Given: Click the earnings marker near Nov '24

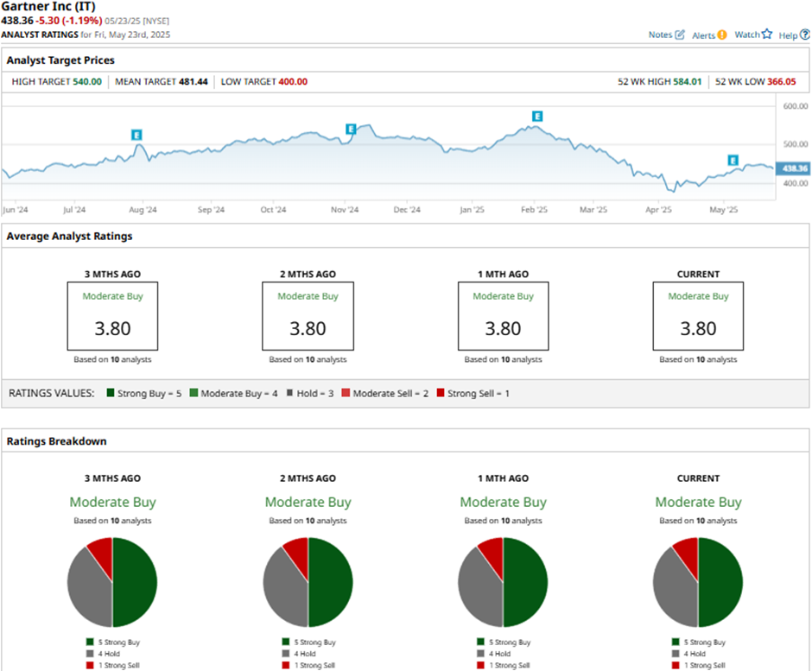Looking at the screenshot, I should [x=351, y=129].
